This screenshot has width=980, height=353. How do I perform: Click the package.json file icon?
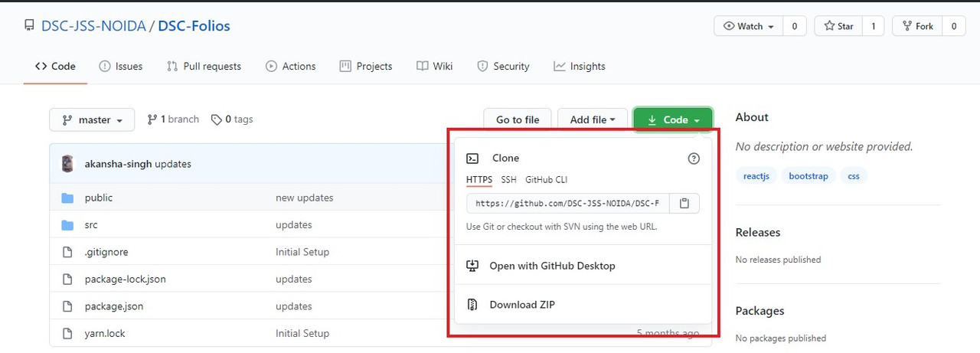[67, 306]
